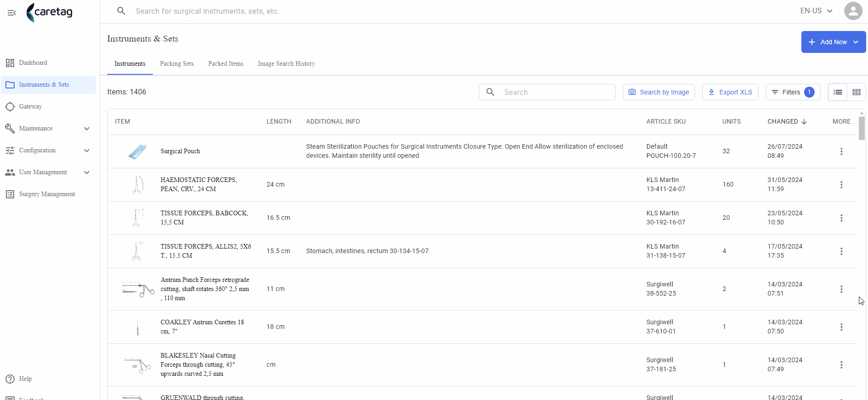Image resolution: width=868 pixels, height=400 pixels.
Task: Open Surgery Management in the sidebar
Action: pos(48,194)
